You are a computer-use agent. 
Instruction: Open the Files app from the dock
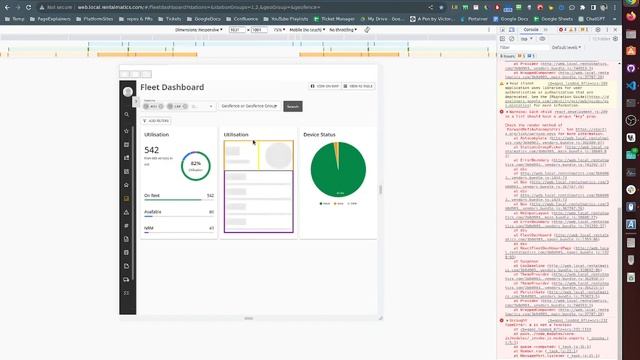pyautogui.click(x=631, y=34)
